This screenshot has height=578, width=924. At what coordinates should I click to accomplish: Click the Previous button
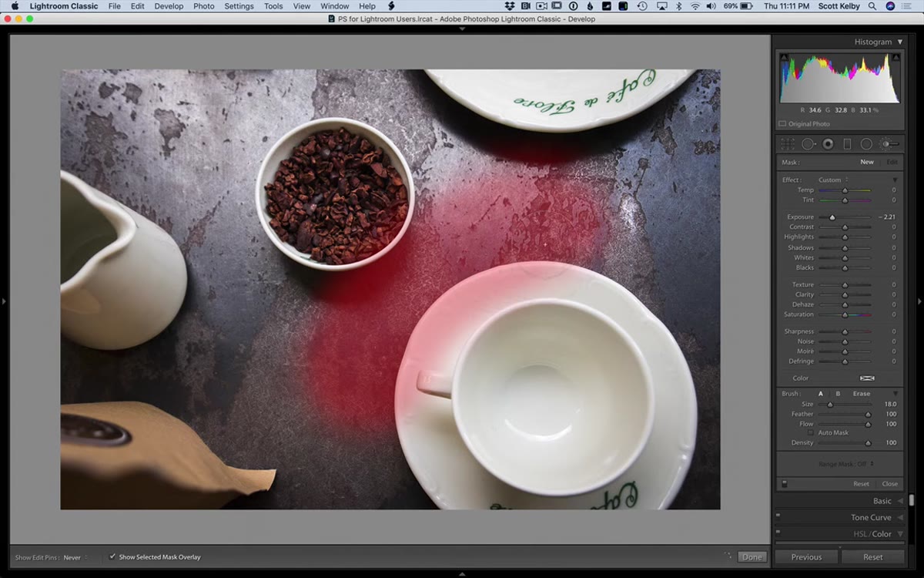pos(806,557)
